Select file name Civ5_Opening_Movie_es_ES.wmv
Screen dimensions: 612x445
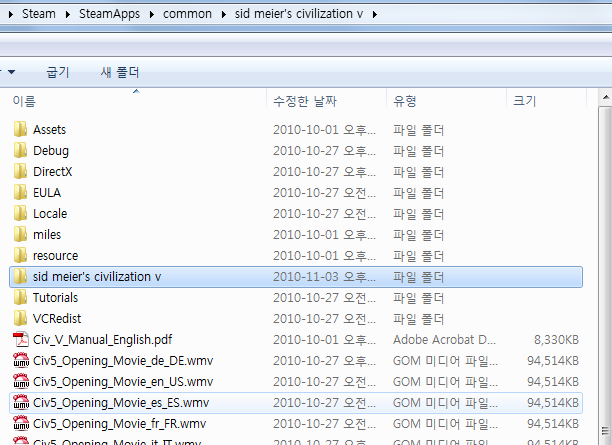pos(121,403)
